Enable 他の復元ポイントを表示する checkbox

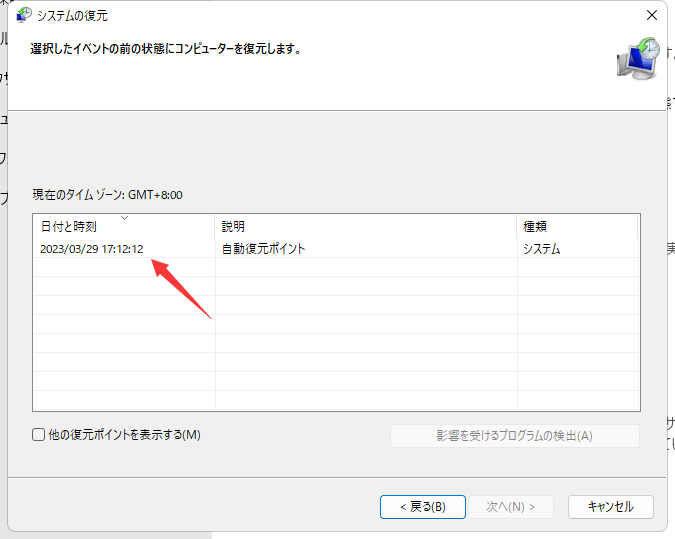[39, 435]
